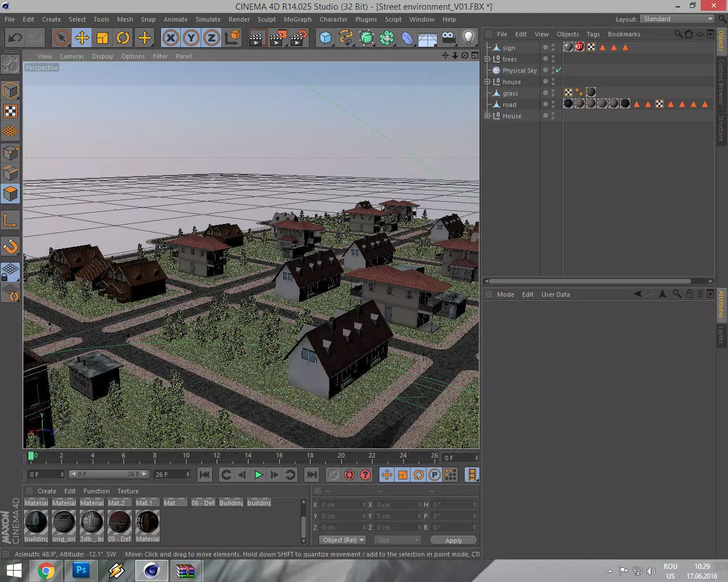The width and height of the screenshot is (728, 582).
Task: Expand the house object group
Action: pos(487,82)
